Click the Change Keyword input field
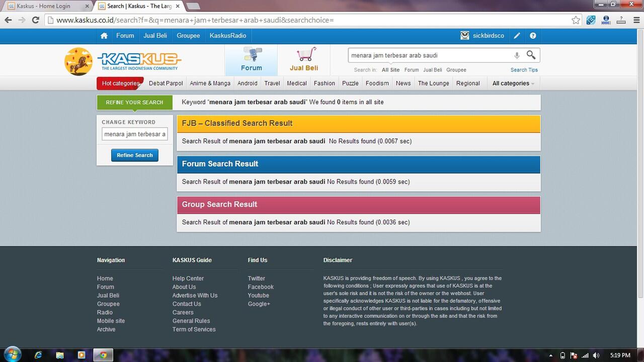This screenshot has height=362, width=644. [135, 134]
